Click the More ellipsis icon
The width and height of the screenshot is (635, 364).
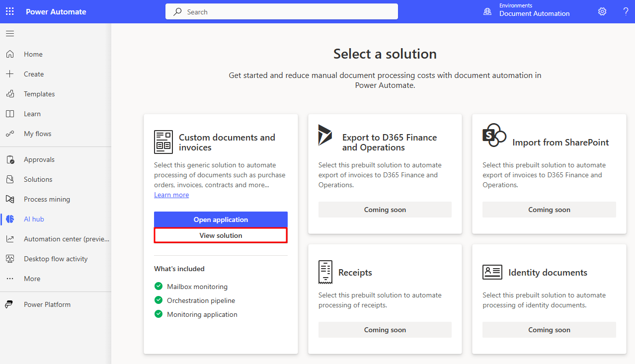[10, 279]
